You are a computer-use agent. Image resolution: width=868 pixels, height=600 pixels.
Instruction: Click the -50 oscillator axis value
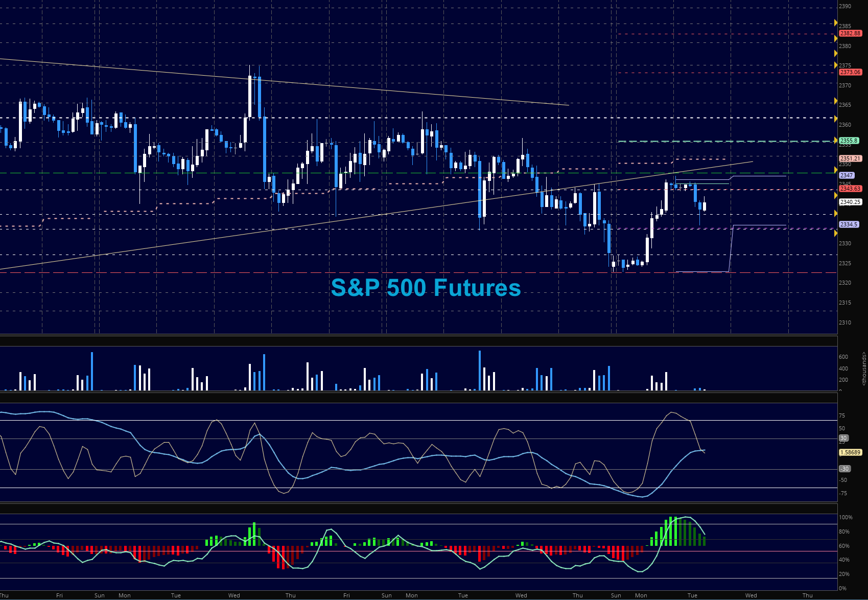[843, 480]
